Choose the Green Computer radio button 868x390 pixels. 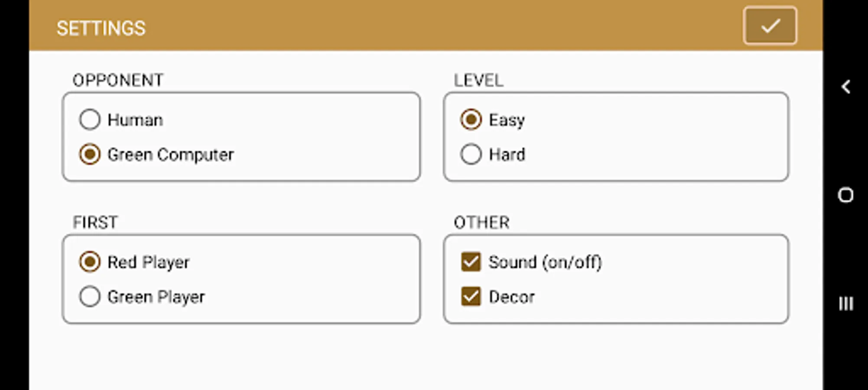tap(90, 154)
